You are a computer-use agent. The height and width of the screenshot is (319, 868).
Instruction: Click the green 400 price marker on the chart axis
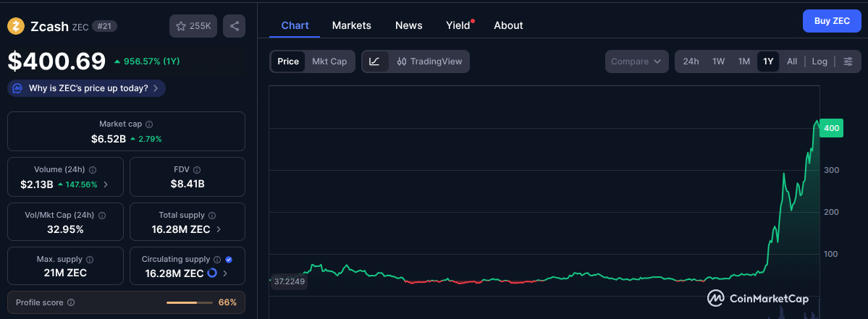(x=832, y=128)
